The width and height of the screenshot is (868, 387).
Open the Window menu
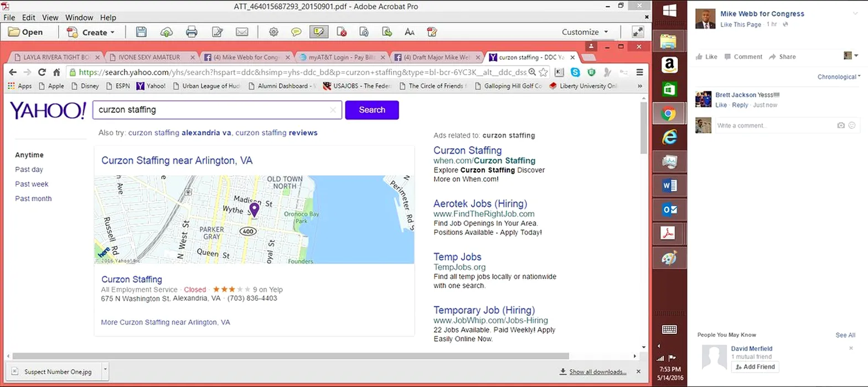79,18
